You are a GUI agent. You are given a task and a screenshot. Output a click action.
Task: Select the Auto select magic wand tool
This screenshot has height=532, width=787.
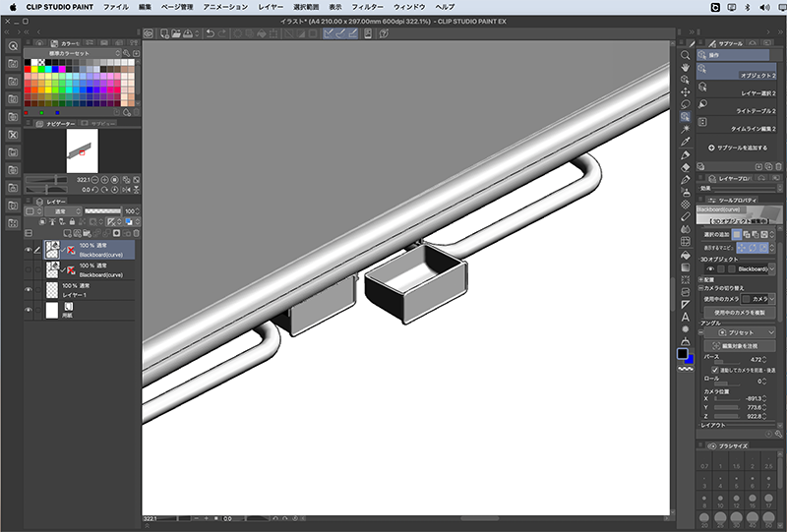[685, 128]
